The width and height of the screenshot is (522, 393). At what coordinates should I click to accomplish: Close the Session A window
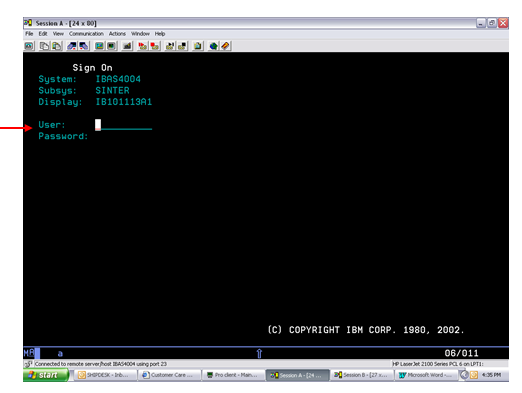click(x=503, y=23)
